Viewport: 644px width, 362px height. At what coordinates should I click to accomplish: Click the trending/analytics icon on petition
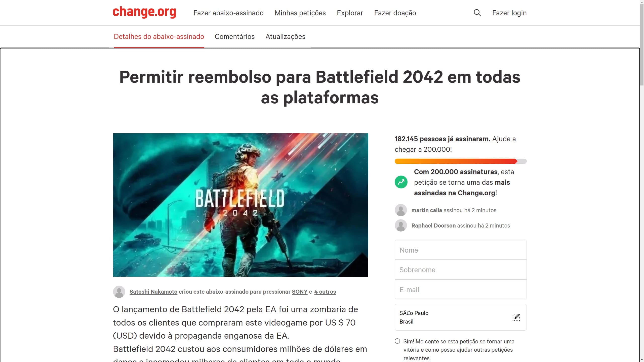click(x=401, y=182)
